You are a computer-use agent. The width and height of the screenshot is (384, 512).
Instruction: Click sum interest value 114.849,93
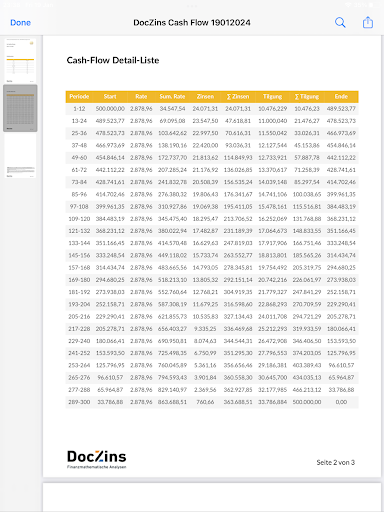click(238, 158)
